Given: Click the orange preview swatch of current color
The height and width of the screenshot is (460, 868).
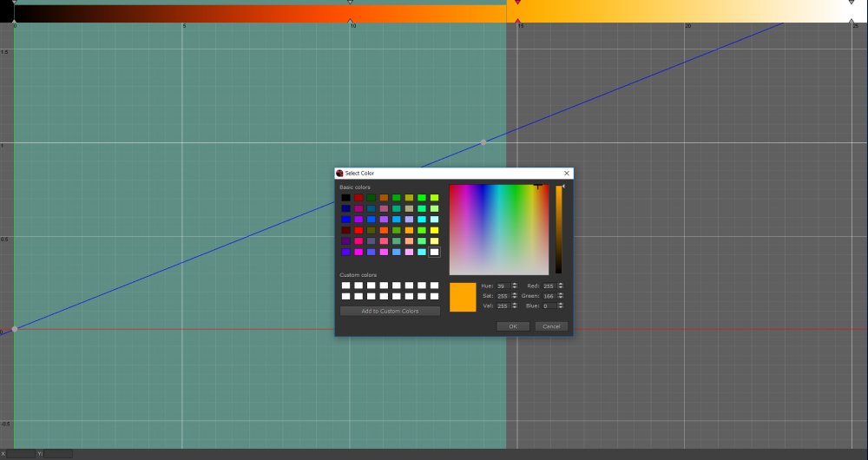Looking at the screenshot, I should (x=463, y=297).
